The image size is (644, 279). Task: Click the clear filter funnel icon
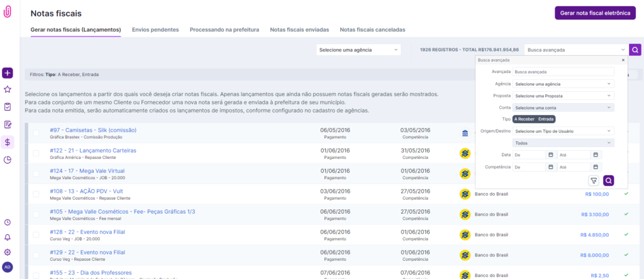click(594, 180)
